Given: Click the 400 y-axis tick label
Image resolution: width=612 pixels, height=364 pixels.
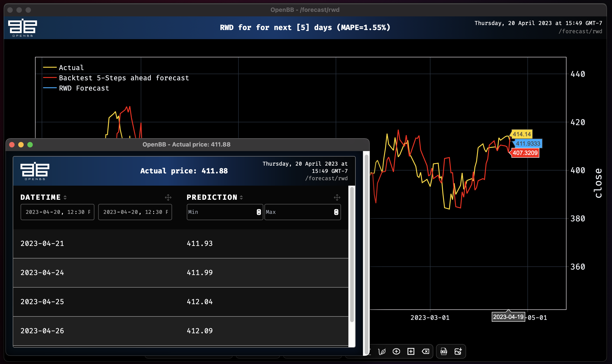Looking at the screenshot, I should tap(578, 170).
